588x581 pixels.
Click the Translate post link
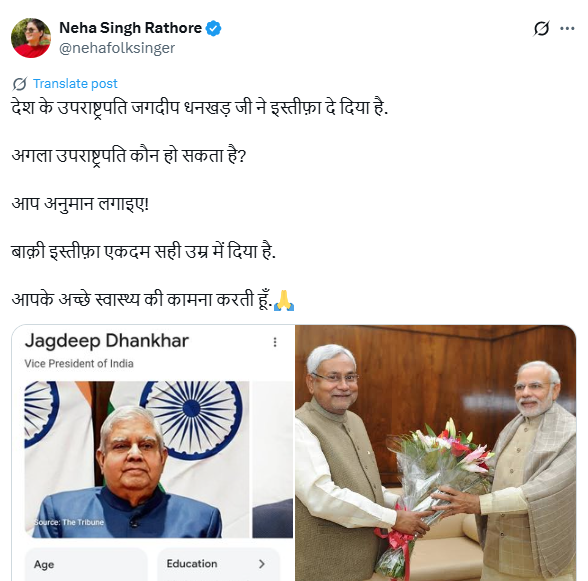[75, 83]
